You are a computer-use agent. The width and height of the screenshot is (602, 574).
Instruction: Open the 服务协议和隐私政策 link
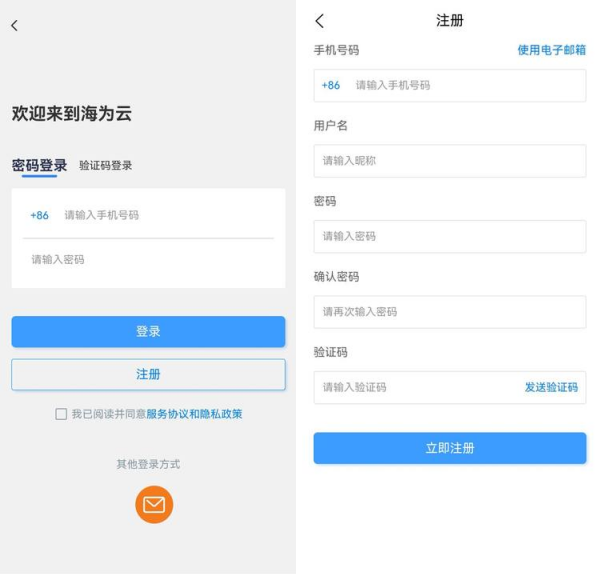pos(194,414)
